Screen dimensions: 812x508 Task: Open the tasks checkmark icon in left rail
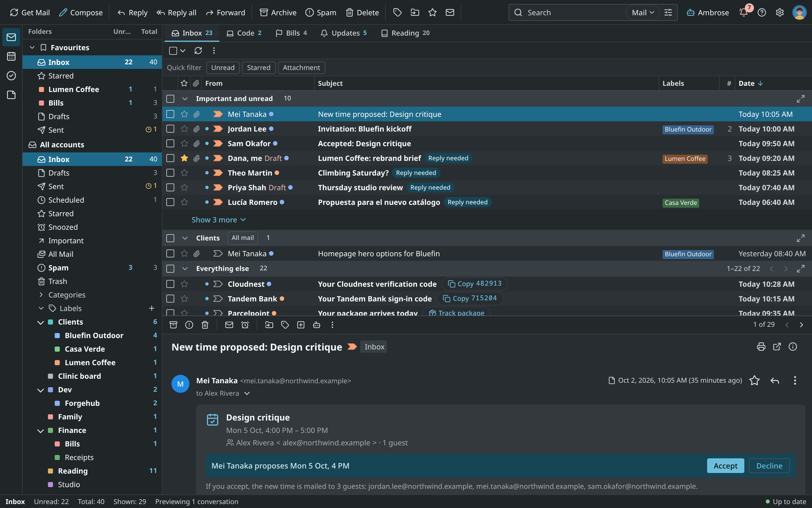(11, 76)
